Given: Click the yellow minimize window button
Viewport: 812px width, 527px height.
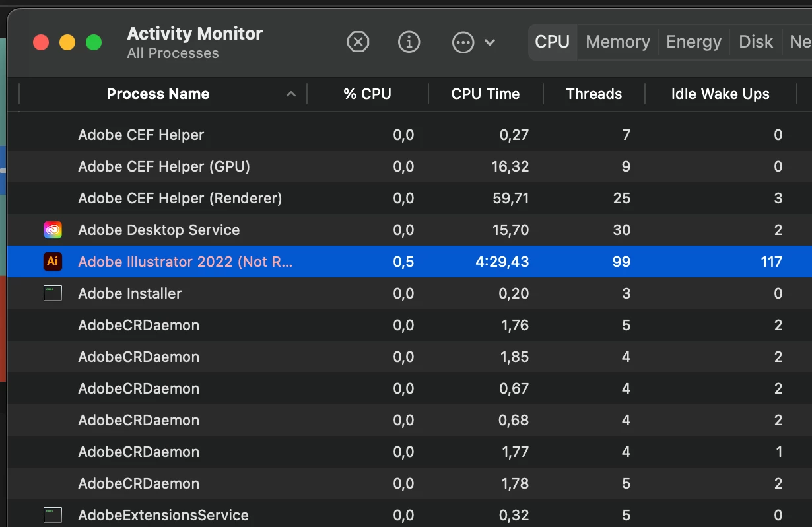Looking at the screenshot, I should [x=67, y=42].
